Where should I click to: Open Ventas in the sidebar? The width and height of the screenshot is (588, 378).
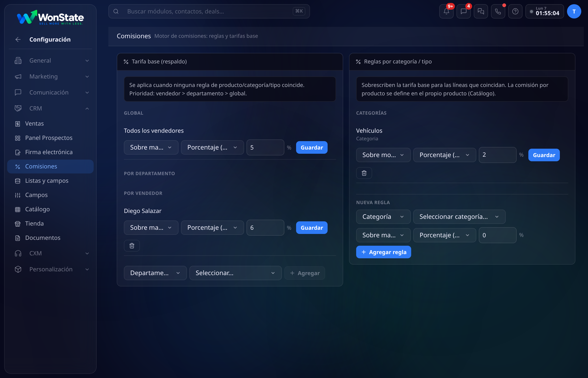coord(50,123)
